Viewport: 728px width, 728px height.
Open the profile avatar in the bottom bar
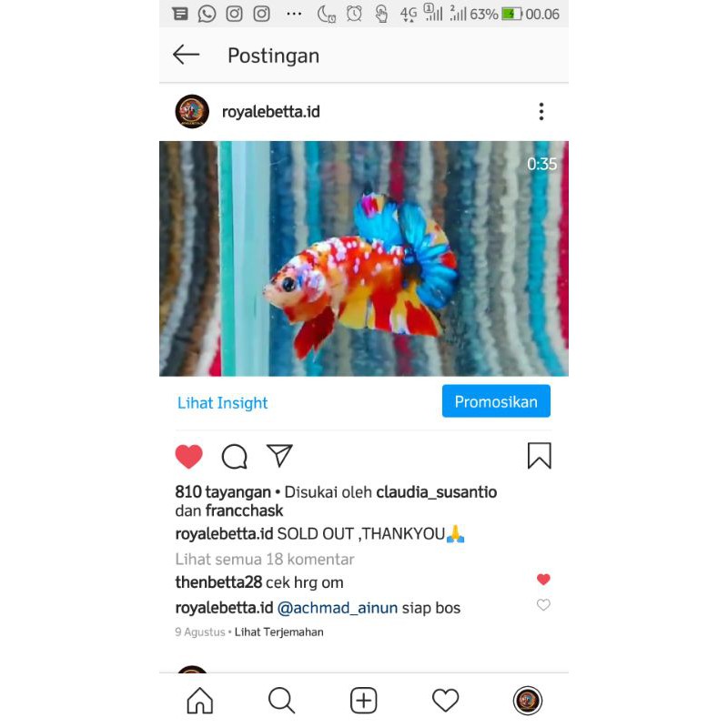coord(528,700)
